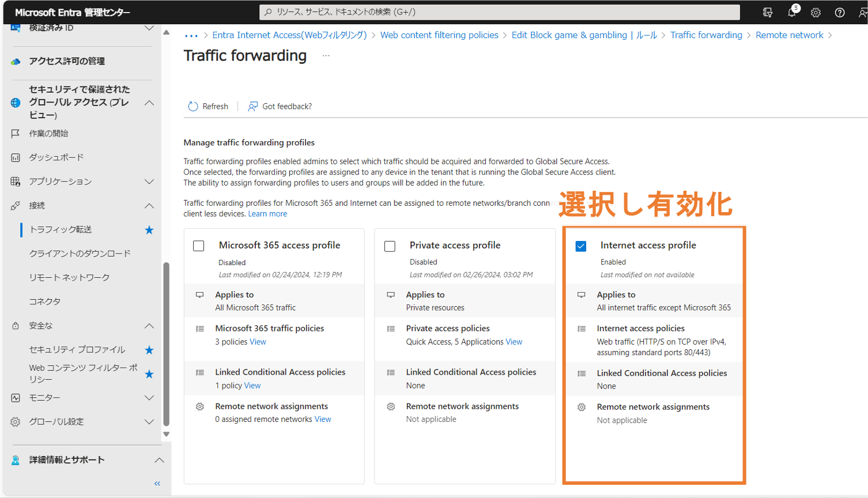Enable the Microsoft 365 access profile checkbox
The image size is (868, 498).
point(199,246)
